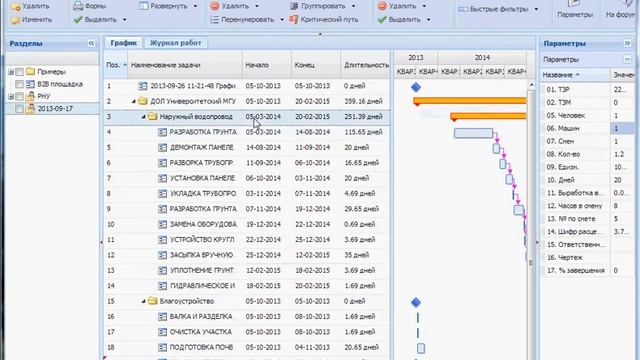Click the Примеры folder icon

[x=30, y=71]
